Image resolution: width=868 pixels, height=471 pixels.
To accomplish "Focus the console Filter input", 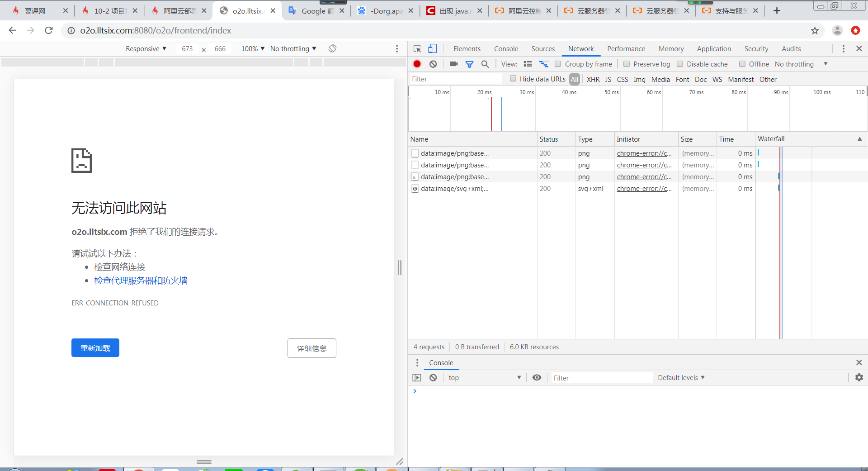I will (x=602, y=378).
